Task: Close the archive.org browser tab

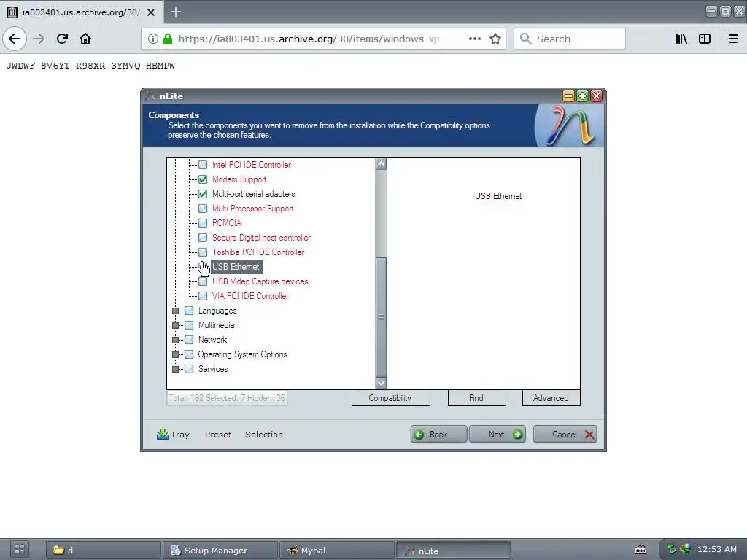Action: tap(151, 12)
